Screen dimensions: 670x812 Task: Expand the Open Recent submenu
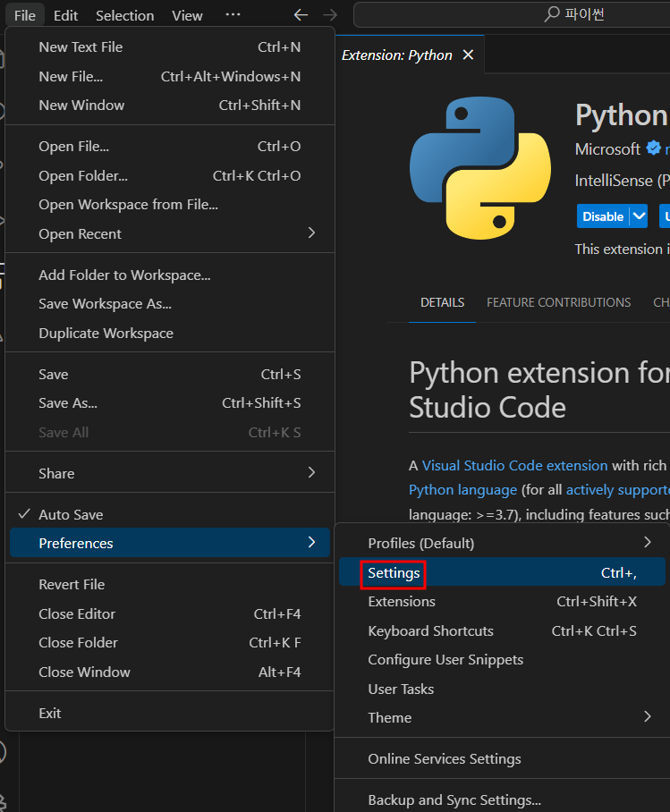click(x=311, y=233)
